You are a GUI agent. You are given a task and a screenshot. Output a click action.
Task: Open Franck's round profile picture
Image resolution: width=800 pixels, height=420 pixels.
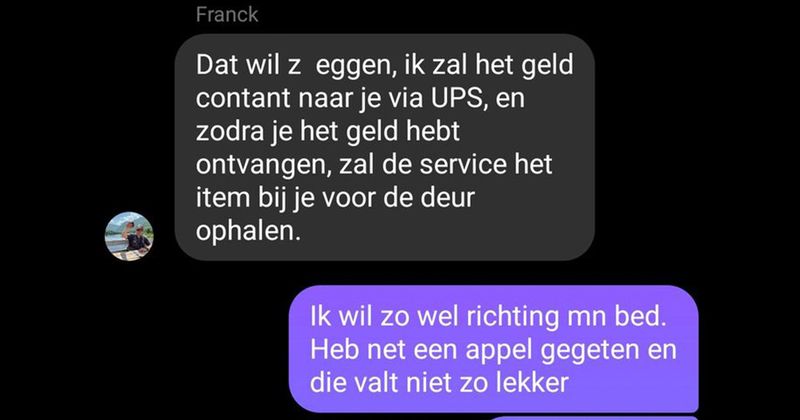pos(129,236)
